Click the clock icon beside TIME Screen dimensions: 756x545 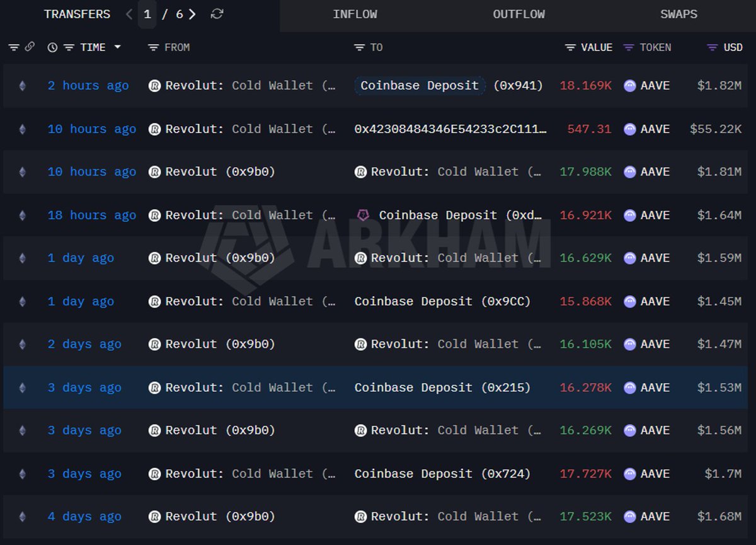click(x=52, y=47)
